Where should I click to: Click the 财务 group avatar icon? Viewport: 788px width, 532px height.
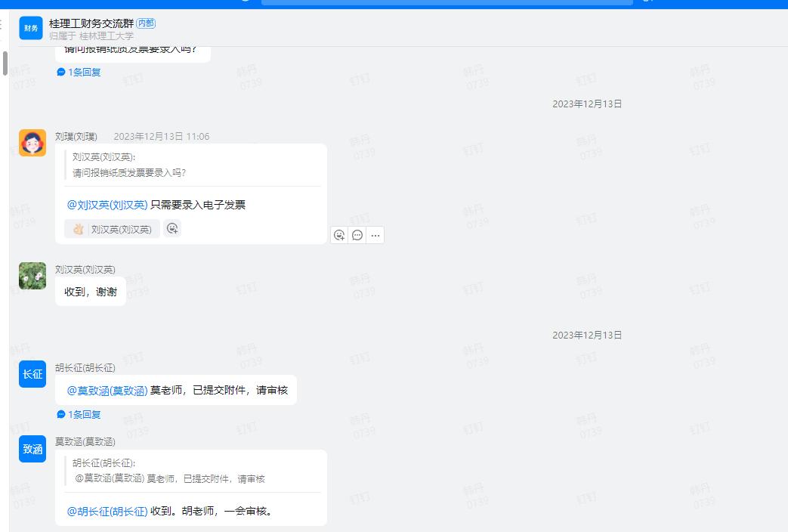(31, 28)
